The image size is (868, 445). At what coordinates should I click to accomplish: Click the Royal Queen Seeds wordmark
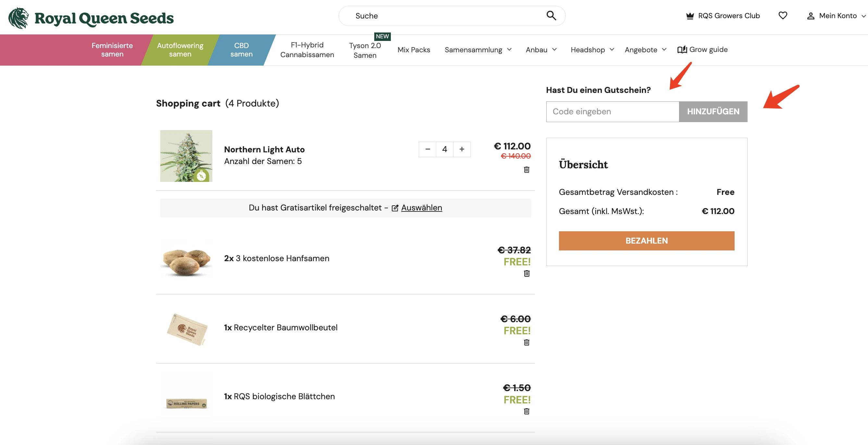pyautogui.click(x=104, y=18)
